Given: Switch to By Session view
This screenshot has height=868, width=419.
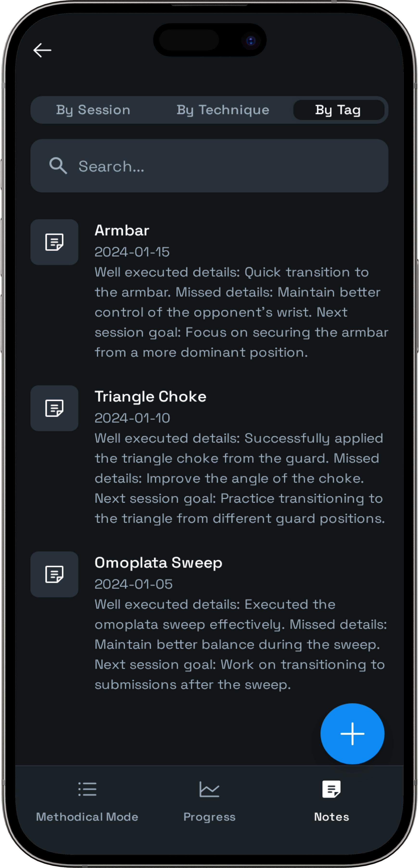Looking at the screenshot, I should click(93, 110).
